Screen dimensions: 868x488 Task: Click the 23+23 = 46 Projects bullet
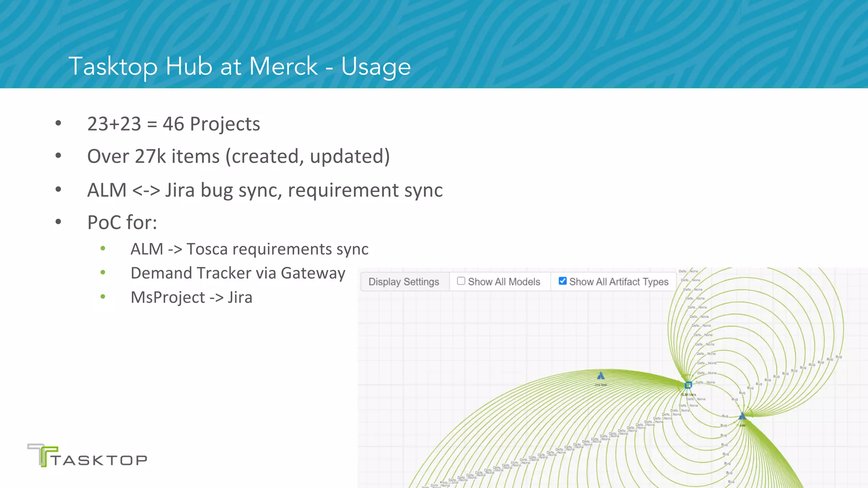coord(173,124)
